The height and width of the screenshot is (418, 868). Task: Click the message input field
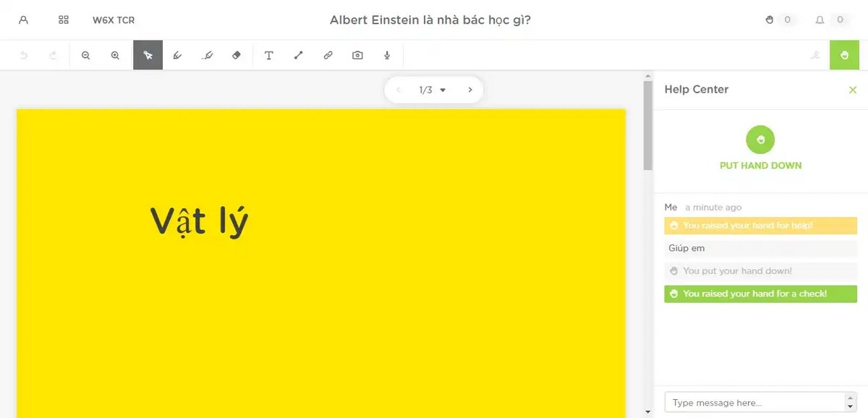(x=754, y=402)
